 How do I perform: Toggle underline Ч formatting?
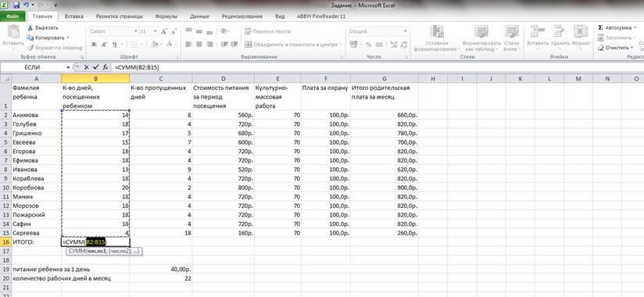click(x=115, y=45)
